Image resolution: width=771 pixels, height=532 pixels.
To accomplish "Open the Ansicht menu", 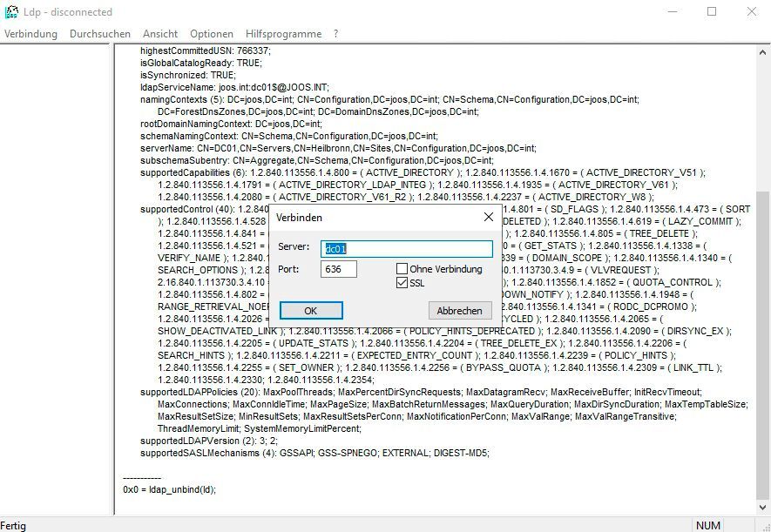I will 159,33.
